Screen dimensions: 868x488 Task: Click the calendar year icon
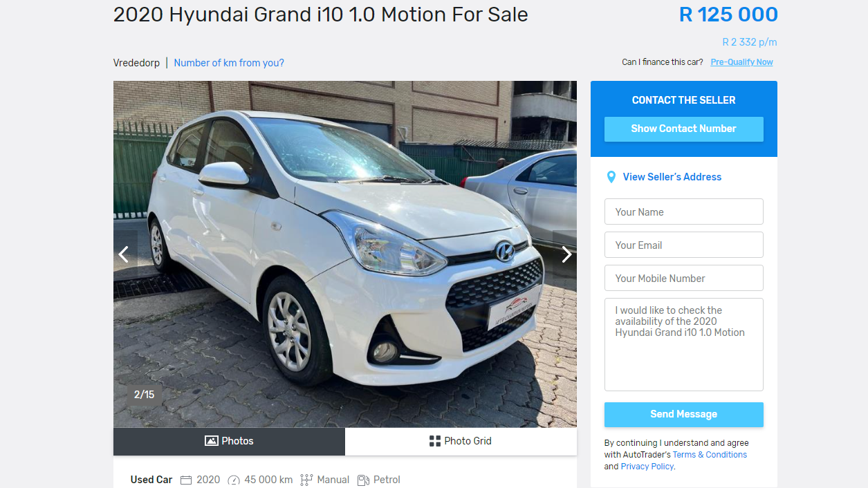point(186,480)
